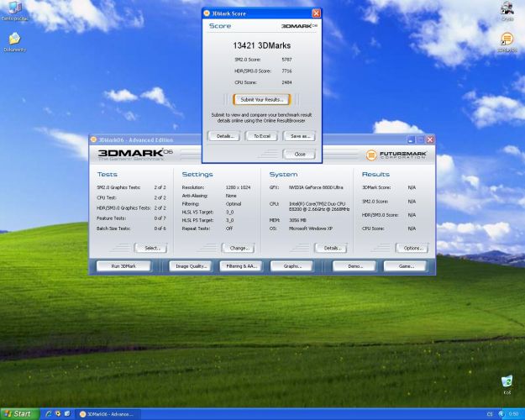Open the Windows Start menu
The image size is (525, 420).
pos(18,414)
